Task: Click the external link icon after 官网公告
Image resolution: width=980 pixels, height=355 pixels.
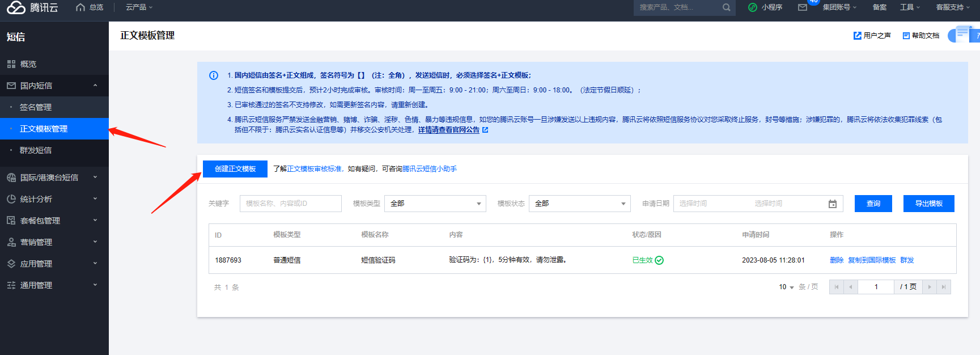Action: coord(485,130)
